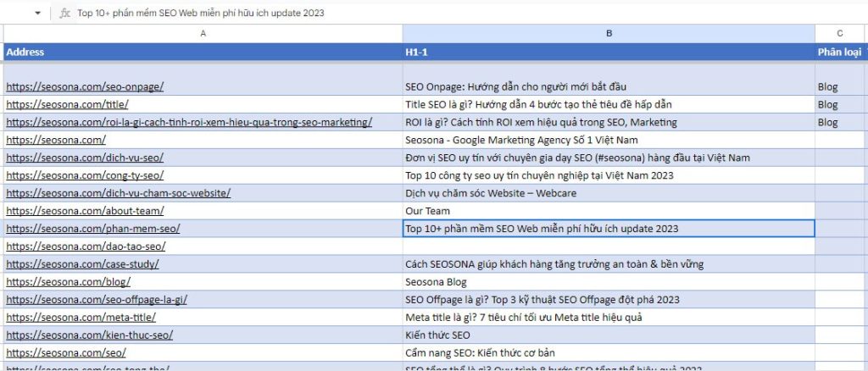Open the seosona.com/about-team/ link
This screenshot has height=371, width=868.
click(x=86, y=211)
